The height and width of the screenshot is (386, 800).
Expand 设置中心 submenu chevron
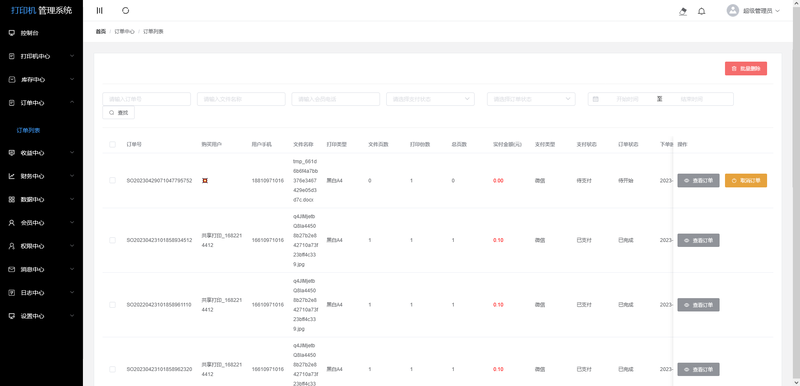point(72,316)
